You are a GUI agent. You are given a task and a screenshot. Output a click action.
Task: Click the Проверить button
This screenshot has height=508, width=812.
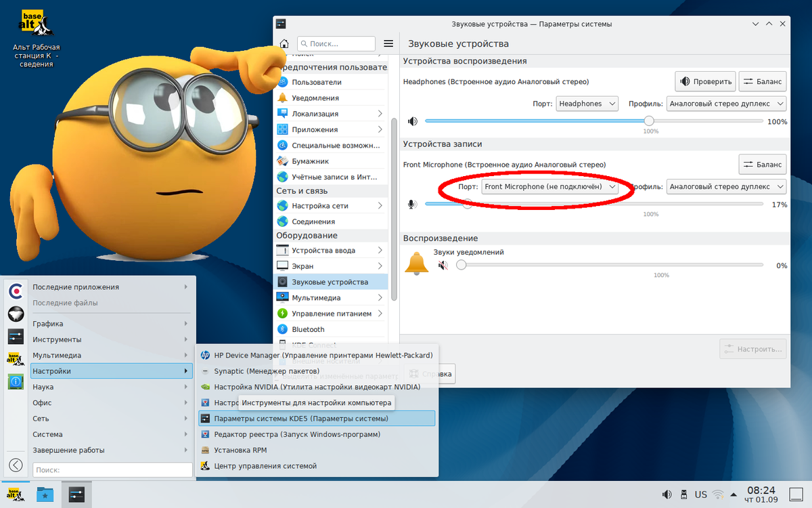point(705,81)
